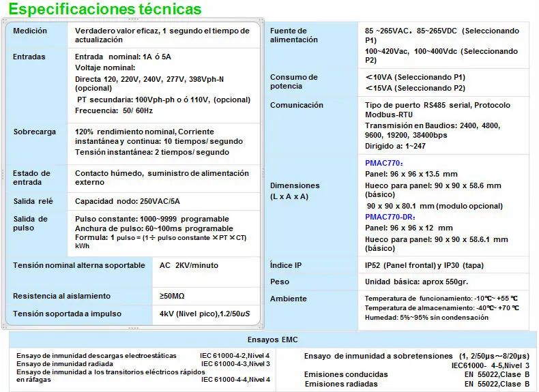This screenshot has width=539, height=392.
Task: Click '4kV (Nivel pico),1.2/50uS' value
Action: point(205,314)
